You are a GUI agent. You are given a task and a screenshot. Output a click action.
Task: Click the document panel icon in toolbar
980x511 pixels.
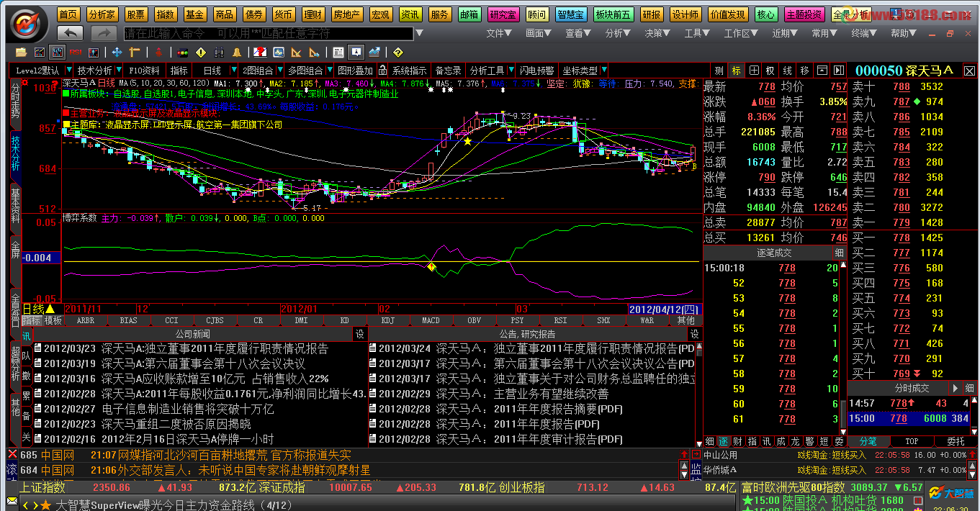pyautogui.click(x=338, y=53)
